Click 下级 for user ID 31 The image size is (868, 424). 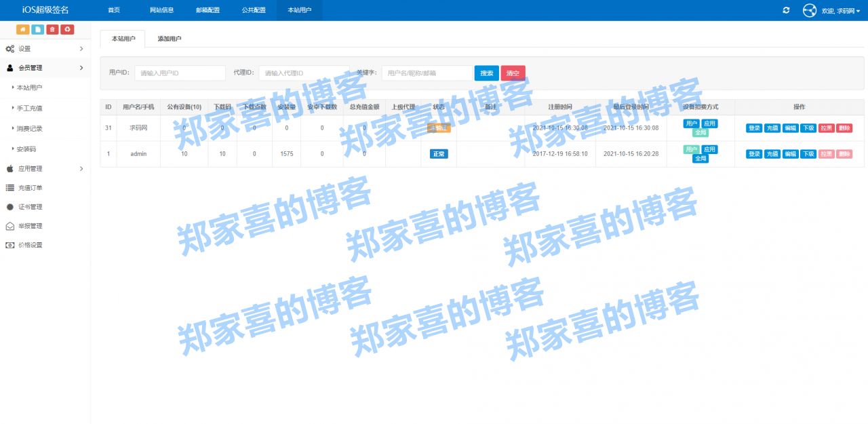pos(808,128)
